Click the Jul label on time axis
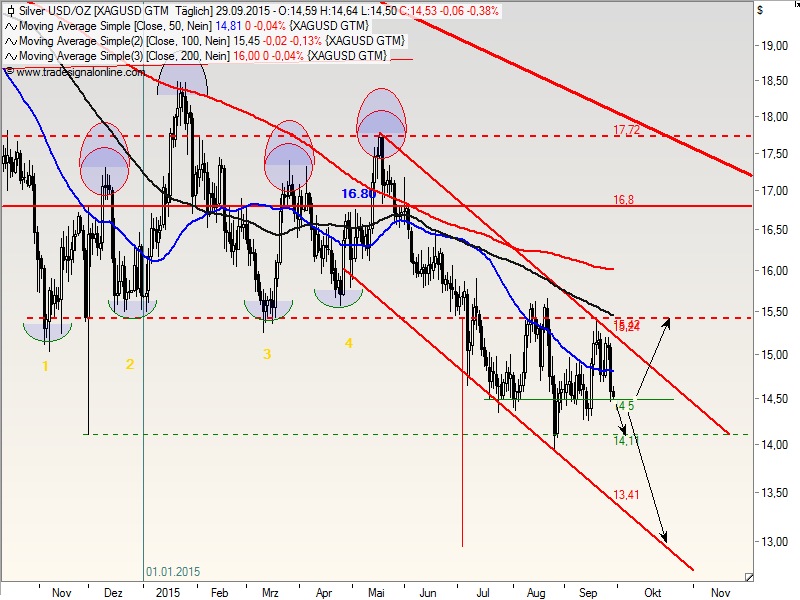This screenshot has width=800, height=600. (483, 593)
